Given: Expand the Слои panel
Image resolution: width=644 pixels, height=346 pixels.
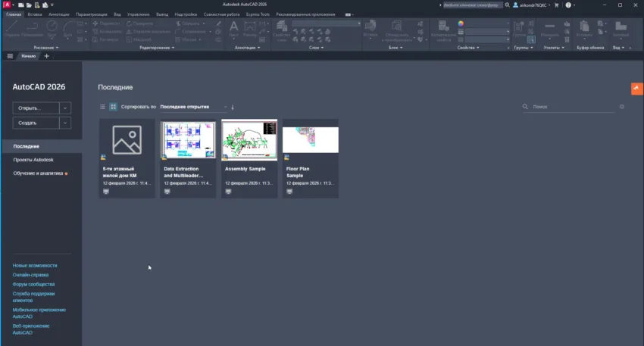Looking at the screenshot, I should click(x=316, y=48).
